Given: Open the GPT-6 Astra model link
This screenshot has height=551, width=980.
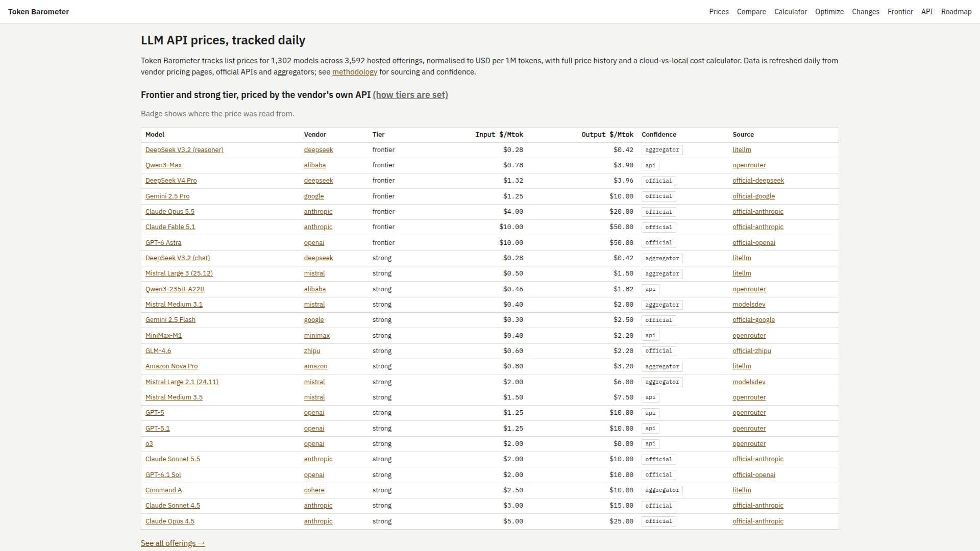Looking at the screenshot, I should click(x=163, y=243).
